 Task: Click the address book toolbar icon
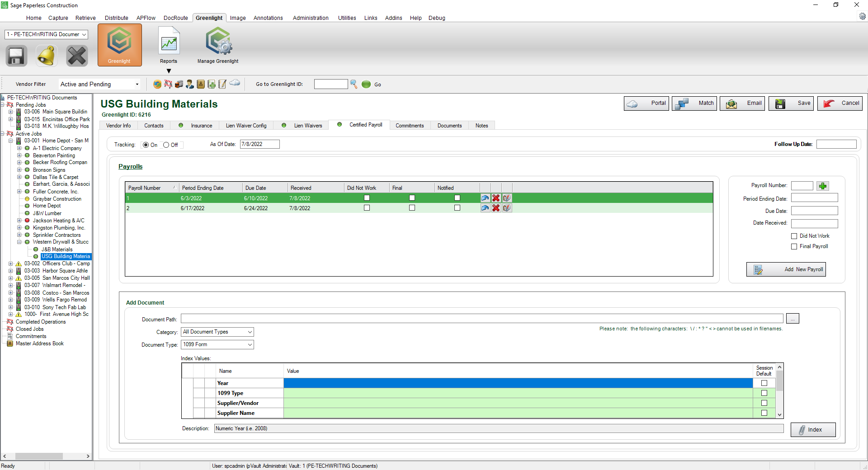coord(201,84)
